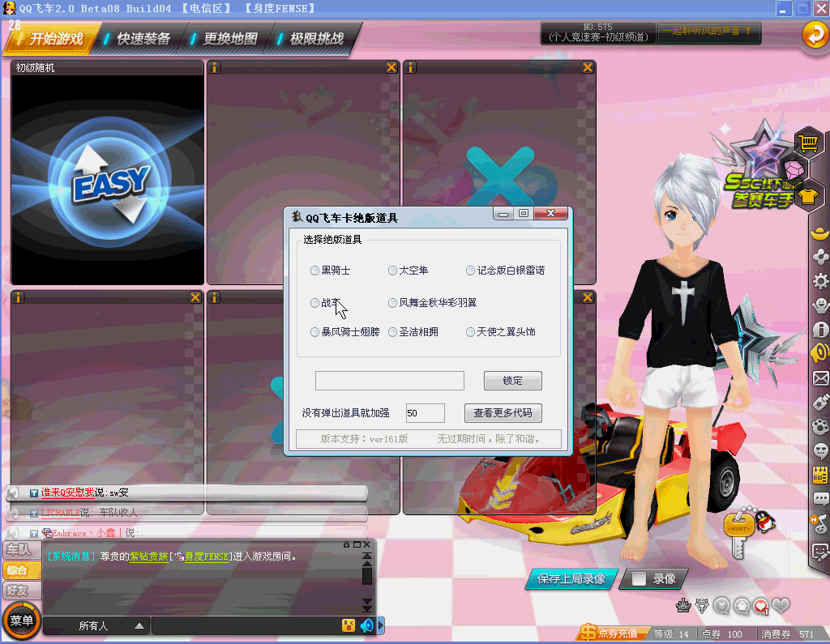This screenshot has height=644, width=830.
Task: Open the yellow T-shirt wardrobe icon
Action: 808,196
